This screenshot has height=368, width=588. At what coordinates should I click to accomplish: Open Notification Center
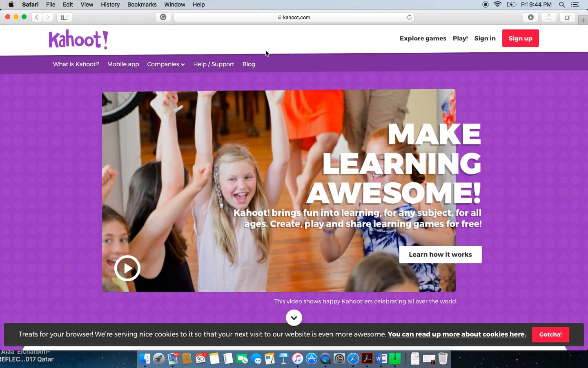pos(575,4)
